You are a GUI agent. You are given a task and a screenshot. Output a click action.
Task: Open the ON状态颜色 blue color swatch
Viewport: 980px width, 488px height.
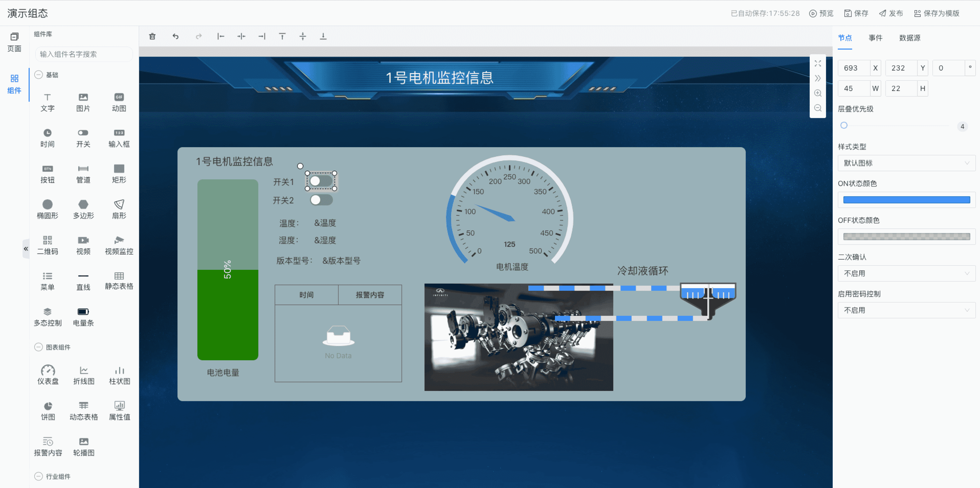(x=906, y=200)
